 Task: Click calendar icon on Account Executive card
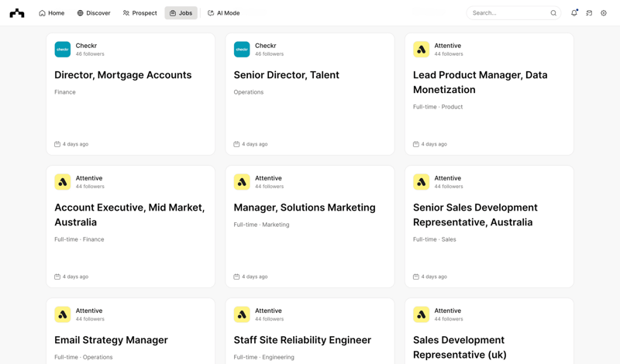[x=57, y=276]
